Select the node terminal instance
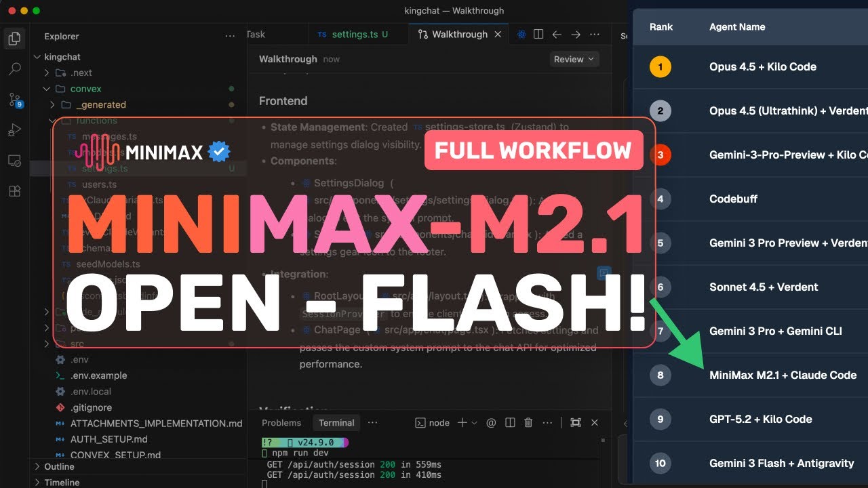The height and width of the screenshot is (488, 868). (432, 422)
